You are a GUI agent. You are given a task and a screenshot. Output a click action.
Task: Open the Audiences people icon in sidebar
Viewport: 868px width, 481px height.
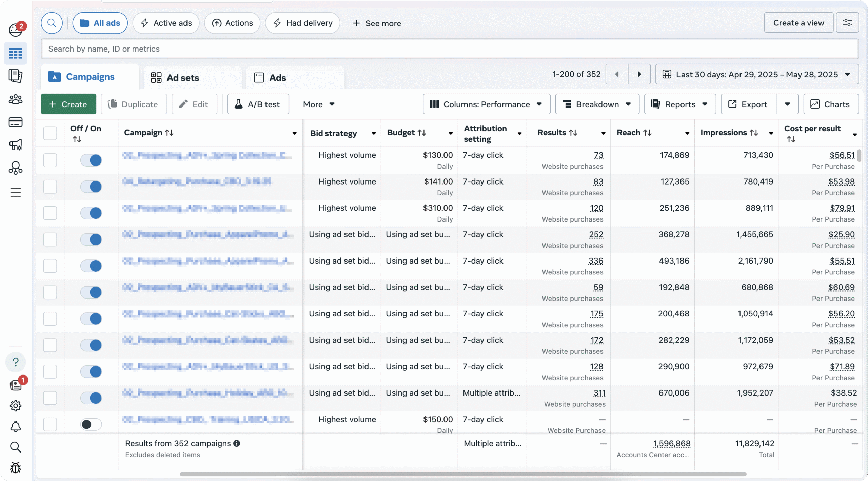click(x=16, y=99)
